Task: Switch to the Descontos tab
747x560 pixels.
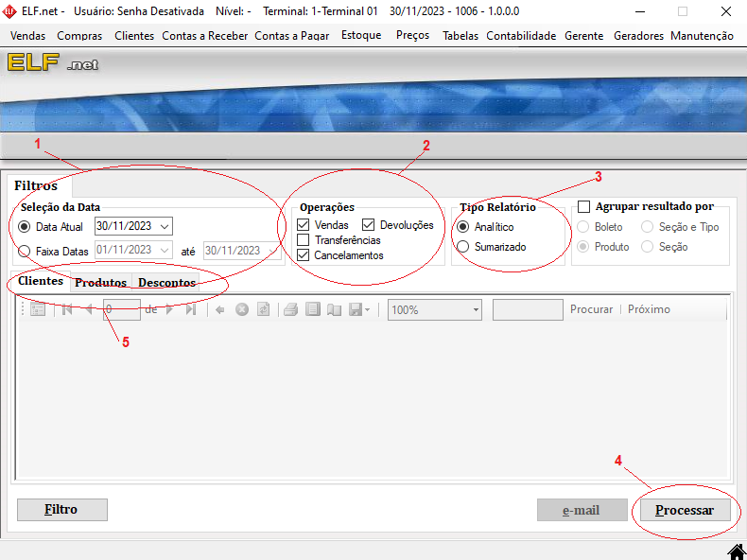Action: pyautogui.click(x=166, y=283)
